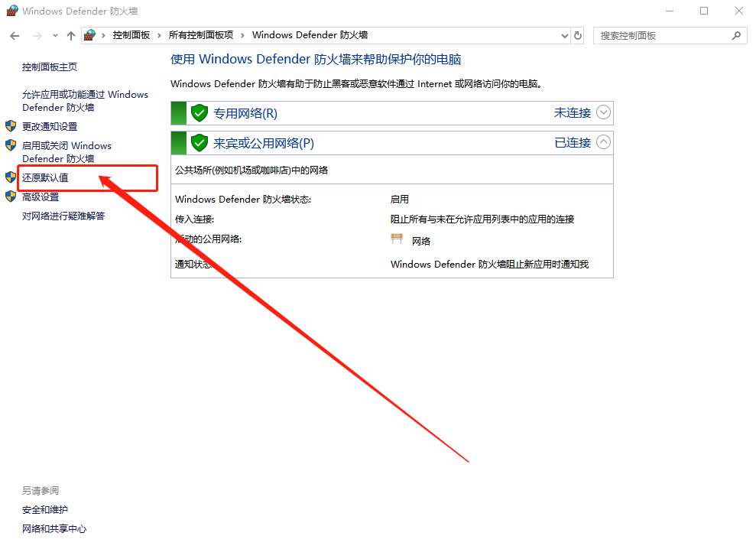
Task: Click the 网络 bench icon
Action: (397, 240)
